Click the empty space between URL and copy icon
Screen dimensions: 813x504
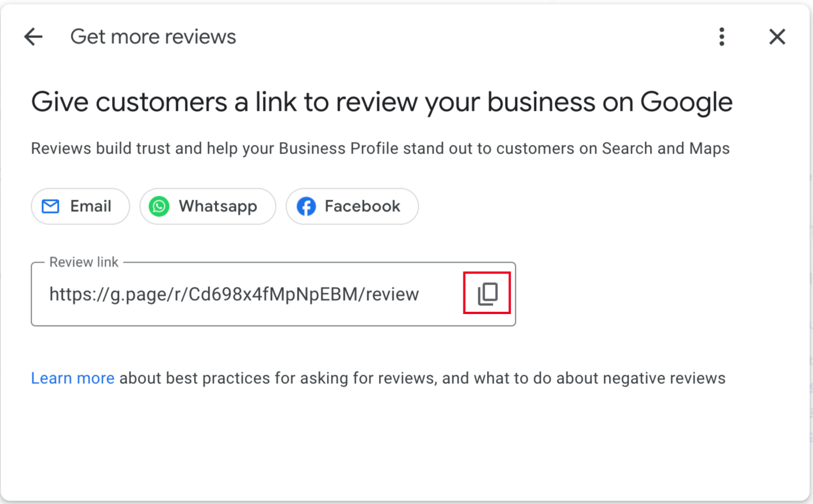tap(442, 294)
